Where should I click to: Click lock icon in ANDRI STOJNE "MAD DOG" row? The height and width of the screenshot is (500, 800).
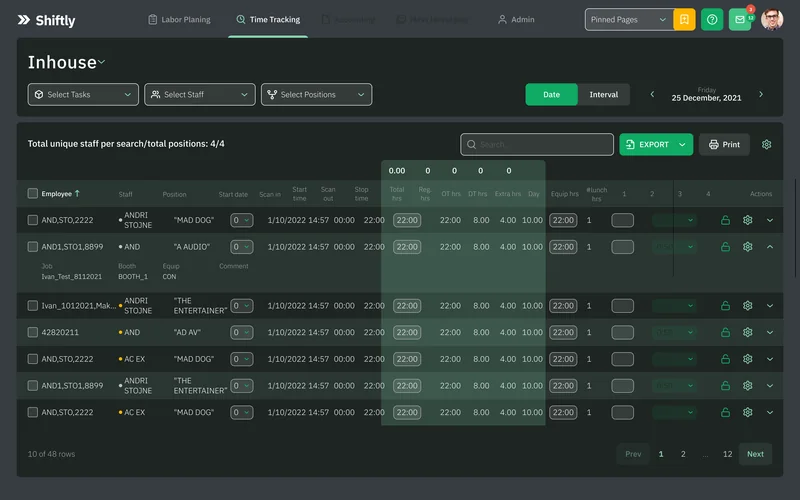point(725,220)
